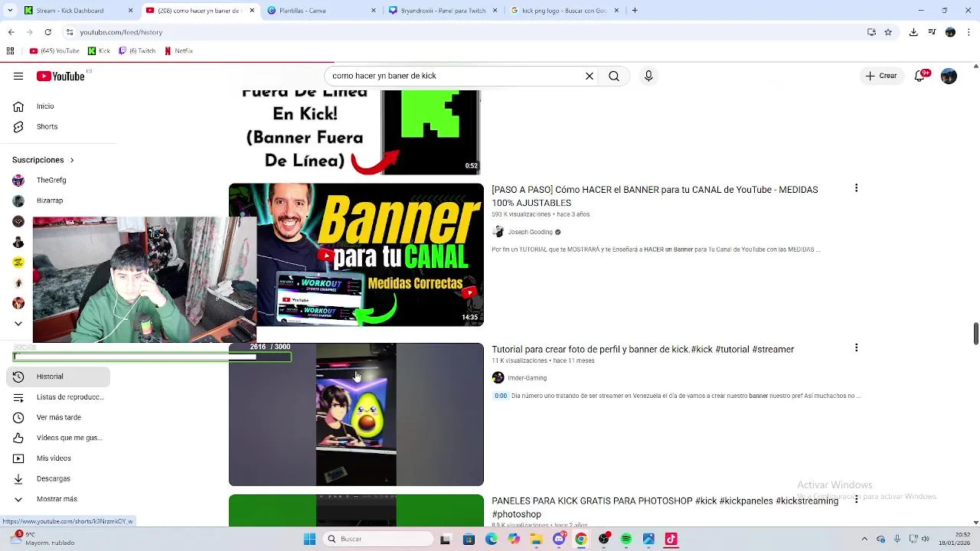Screen dimensions: 980x551
Task: Open the YouTube bookmark
Action: point(54,51)
